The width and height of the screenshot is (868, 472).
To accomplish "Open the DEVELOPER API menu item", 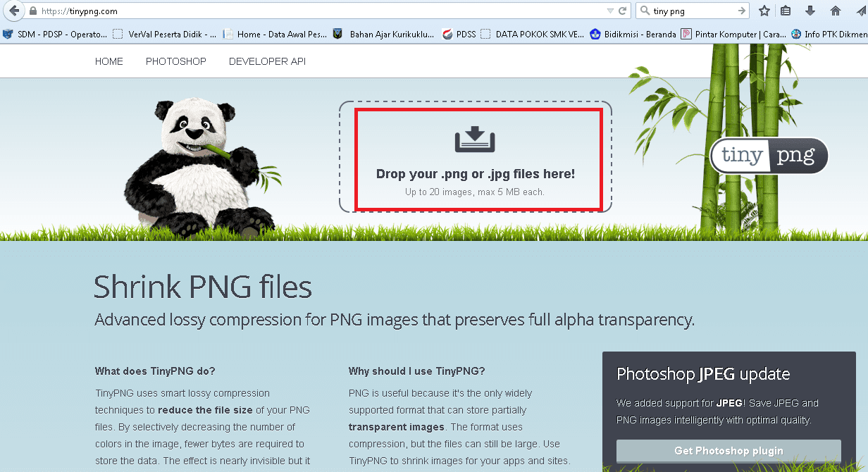I will [x=267, y=62].
